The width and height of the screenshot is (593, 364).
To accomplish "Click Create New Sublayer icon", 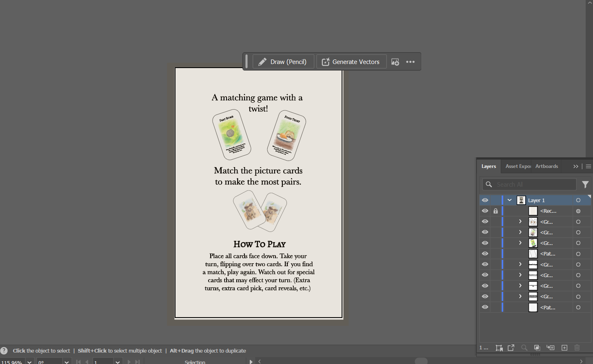I will tap(551, 348).
